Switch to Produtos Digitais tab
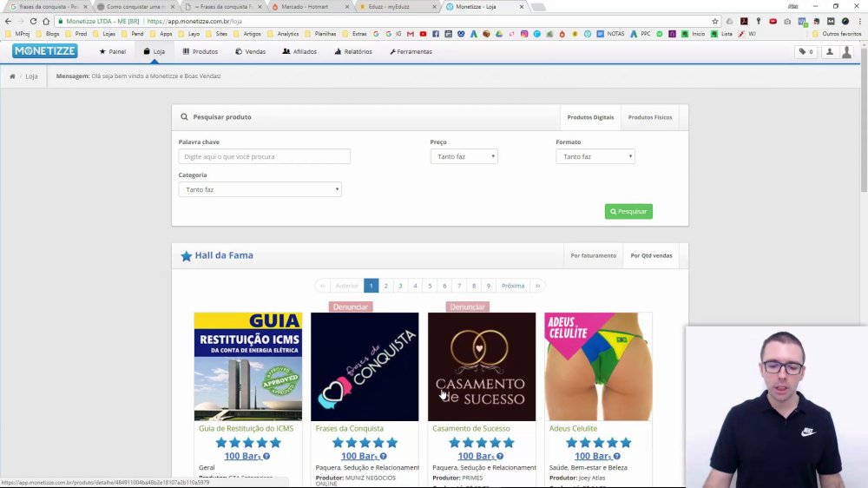868x488 pixels. click(590, 117)
